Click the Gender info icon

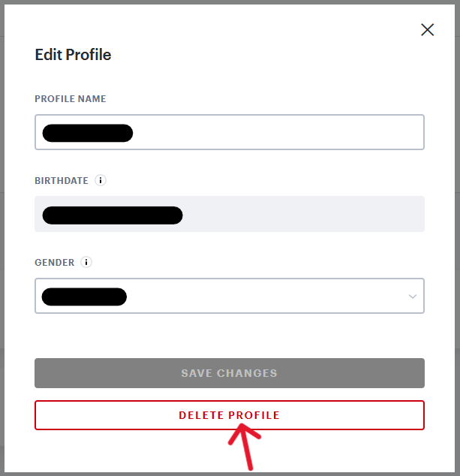click(86, 263)
